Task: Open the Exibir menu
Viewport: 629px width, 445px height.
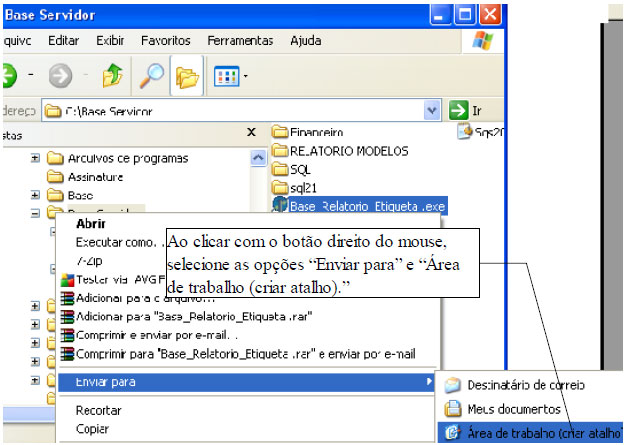Action: click(110, 41)
